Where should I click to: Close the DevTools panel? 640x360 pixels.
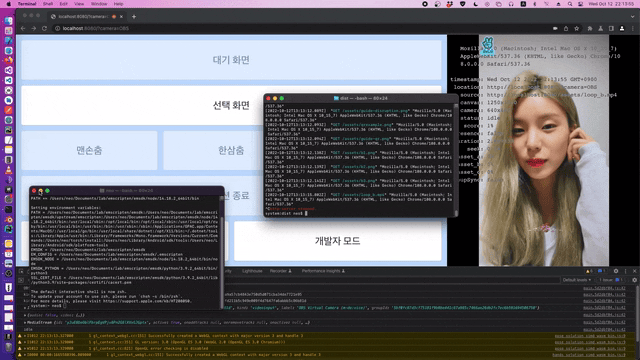pyautogui.click(x=634, y=271)
